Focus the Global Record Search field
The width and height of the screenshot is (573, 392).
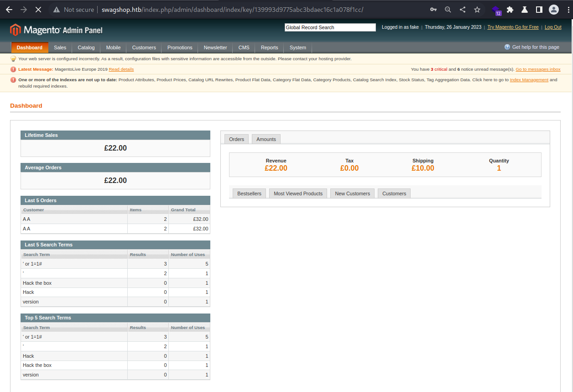click(330, 27)
